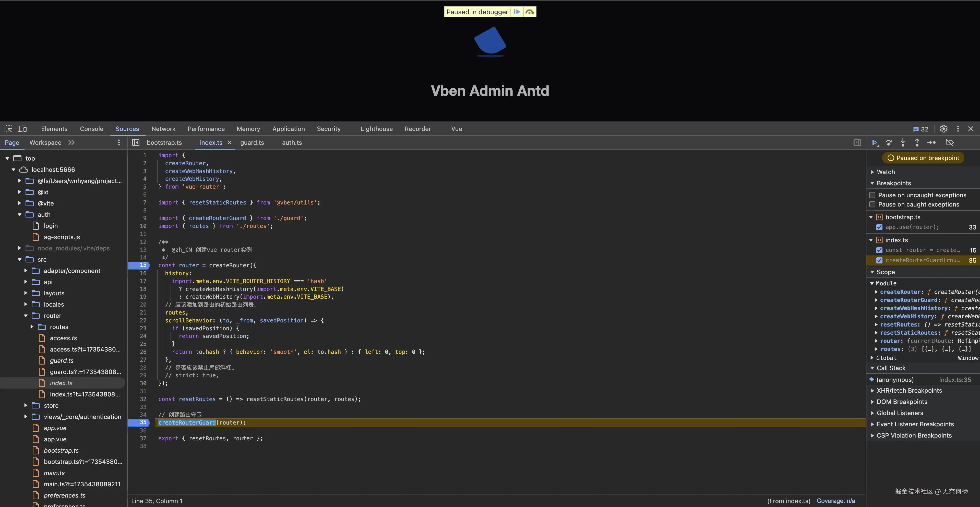The width and height of the screenshot is (980, 507).
Task: Enable Pause on uncaught exceptions
Action: tap(872, 195)
